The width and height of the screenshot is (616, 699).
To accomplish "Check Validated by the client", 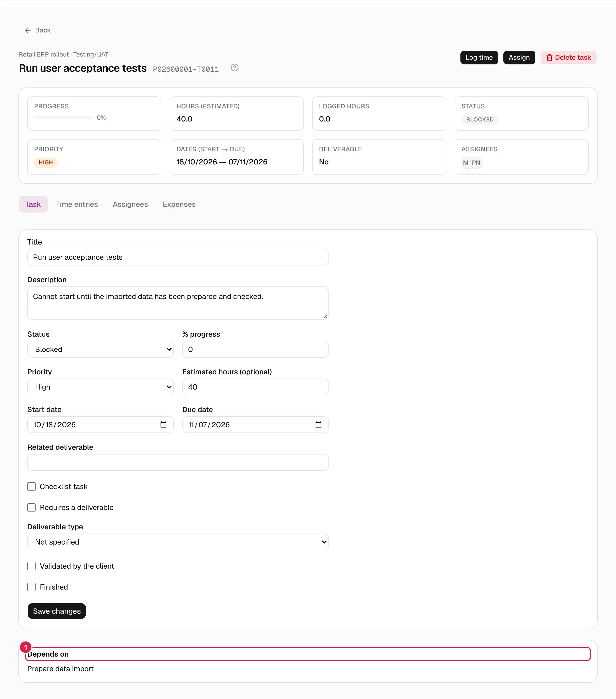I will click(x=31, y=566).
